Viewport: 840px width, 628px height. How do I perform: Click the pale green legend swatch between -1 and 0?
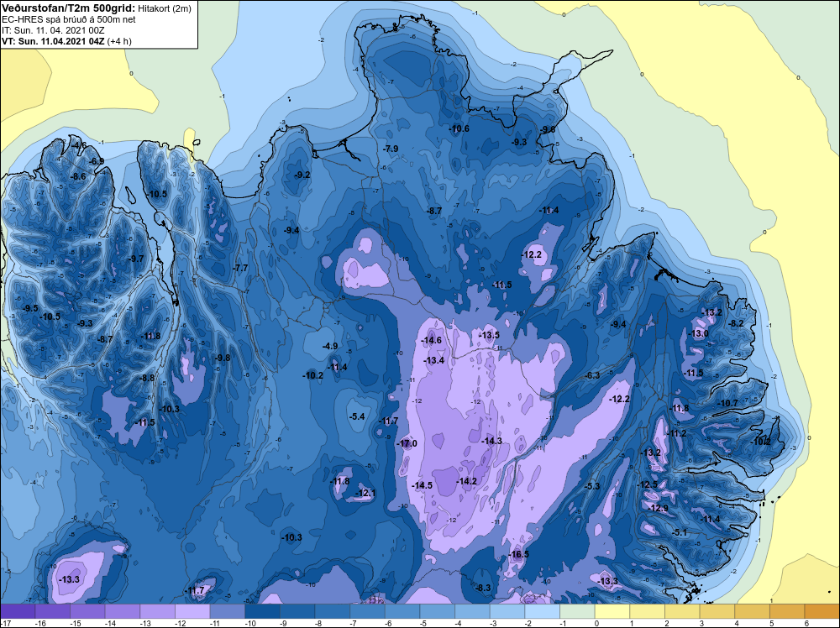coord(578,611)
